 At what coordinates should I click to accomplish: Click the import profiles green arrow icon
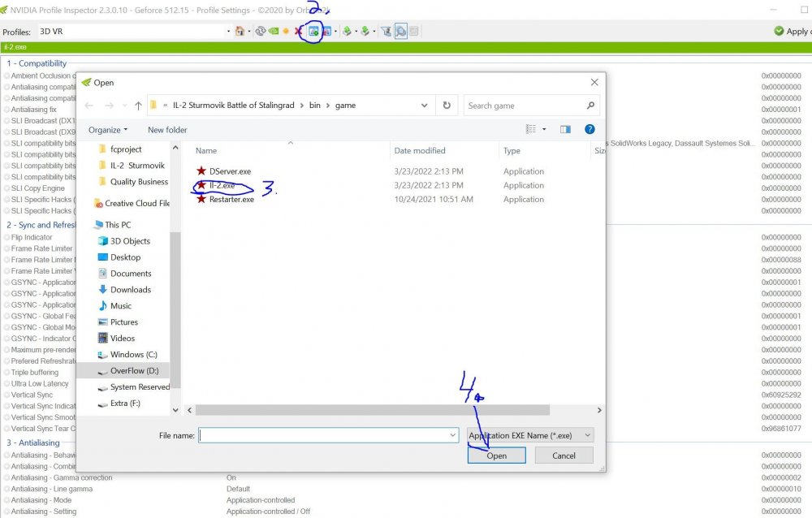(x=365, y=31)
